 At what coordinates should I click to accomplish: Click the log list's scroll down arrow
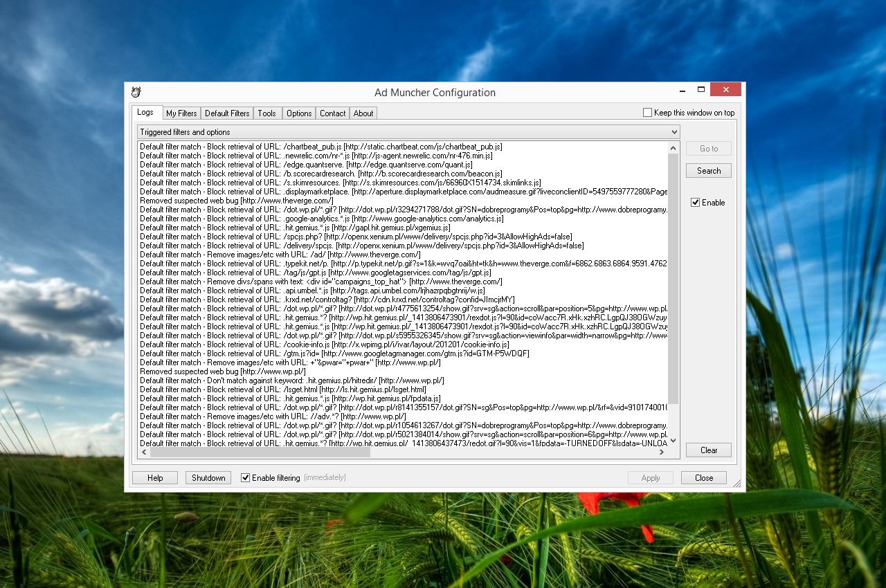pos(673,442)
